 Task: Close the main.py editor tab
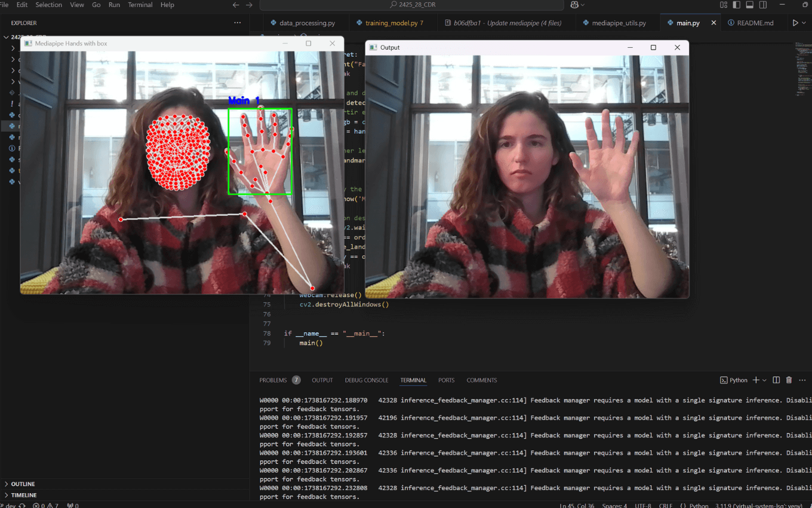[713, 23]
